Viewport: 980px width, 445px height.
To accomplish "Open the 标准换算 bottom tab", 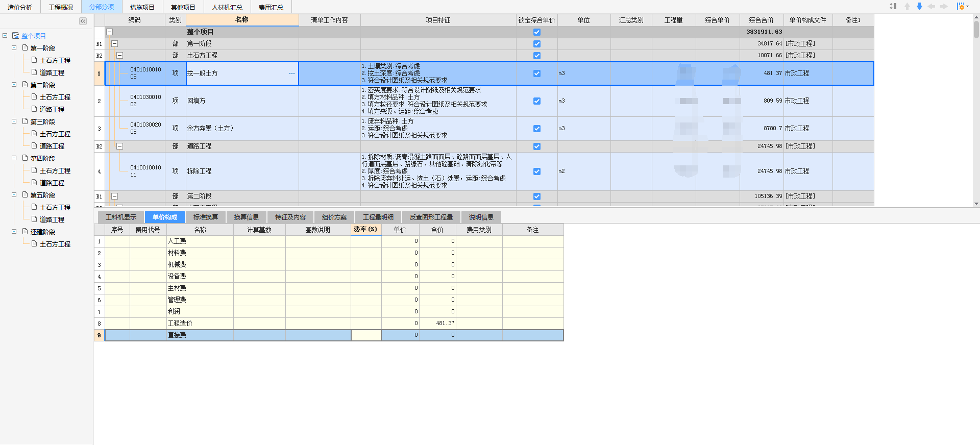I will tap(206, 217).
